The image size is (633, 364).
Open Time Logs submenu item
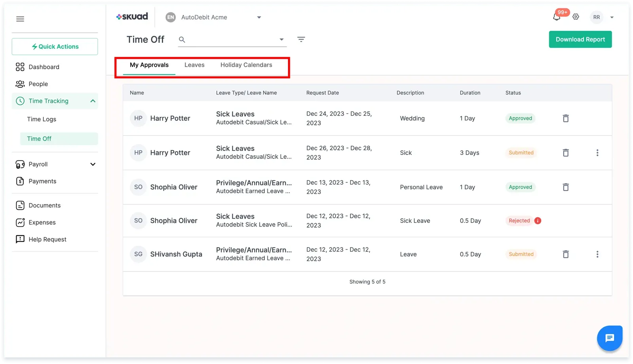point(42,119)
